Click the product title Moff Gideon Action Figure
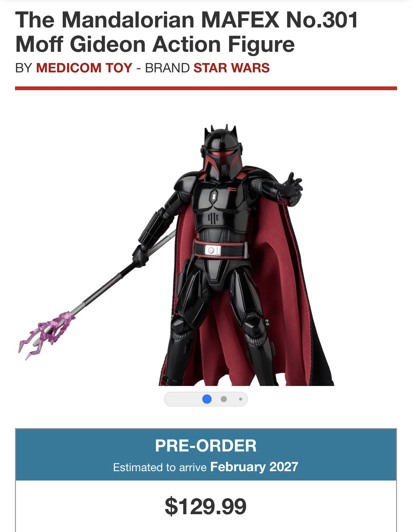This screenshot has height=532, width=412. (155, 44)
